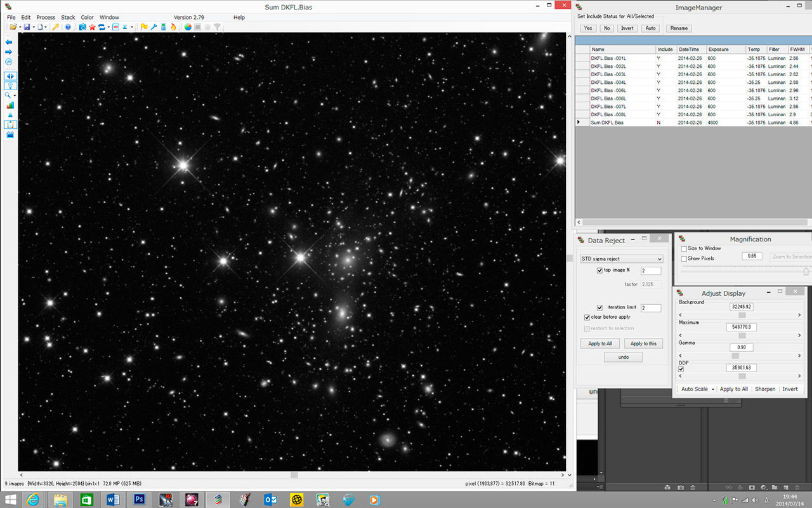
Task: Open the Color menu
Action: tap(88, 17)
